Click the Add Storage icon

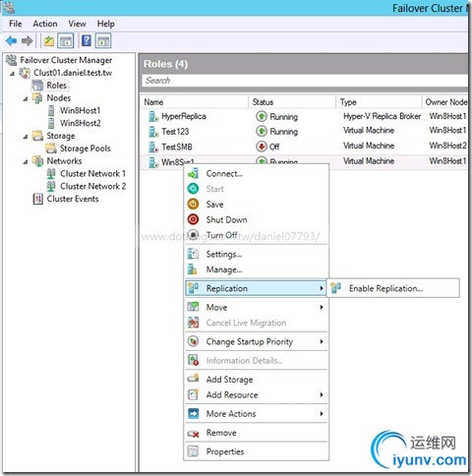point(193,379)
